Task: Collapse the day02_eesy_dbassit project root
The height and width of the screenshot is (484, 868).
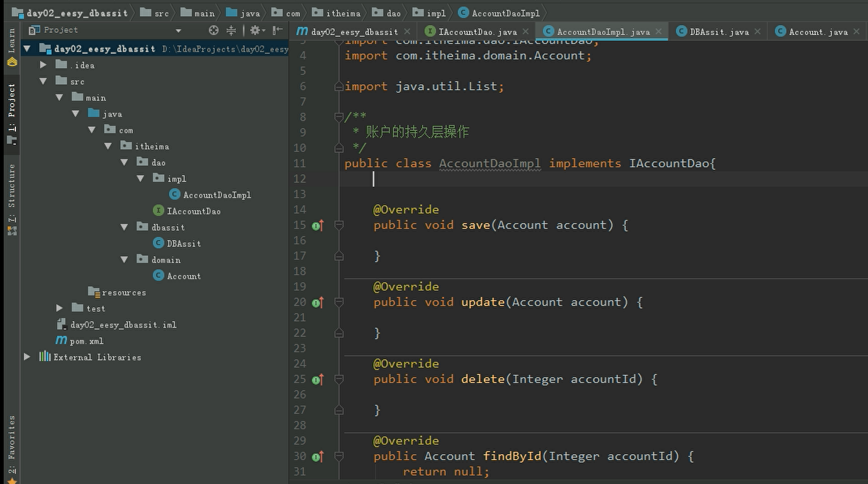Action: point(27,49)
